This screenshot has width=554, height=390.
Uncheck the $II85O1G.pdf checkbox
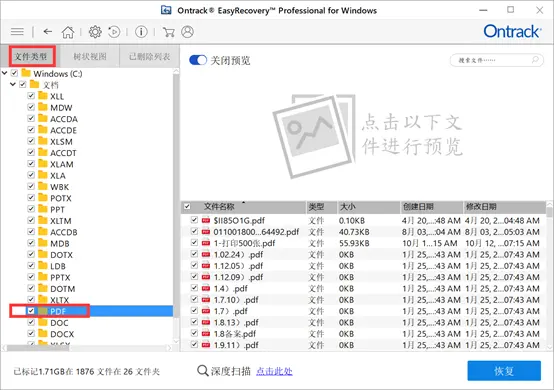point(194,220)
